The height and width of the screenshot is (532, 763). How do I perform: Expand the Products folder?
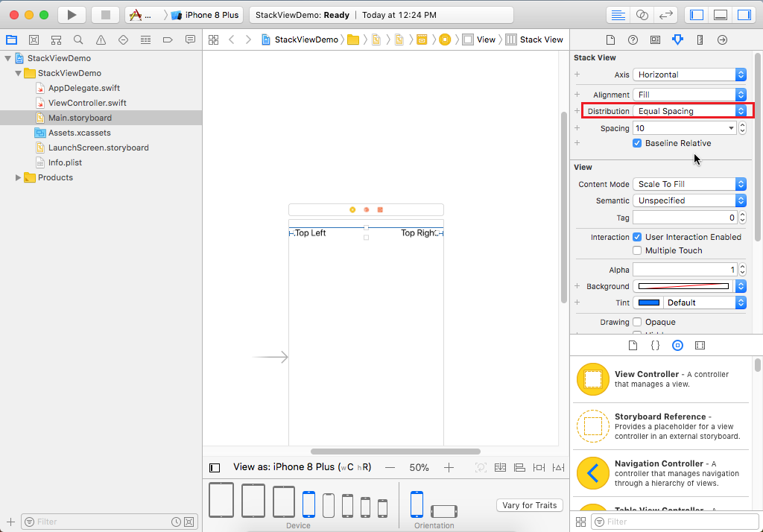pyautogui.click(x=18, y=177)
